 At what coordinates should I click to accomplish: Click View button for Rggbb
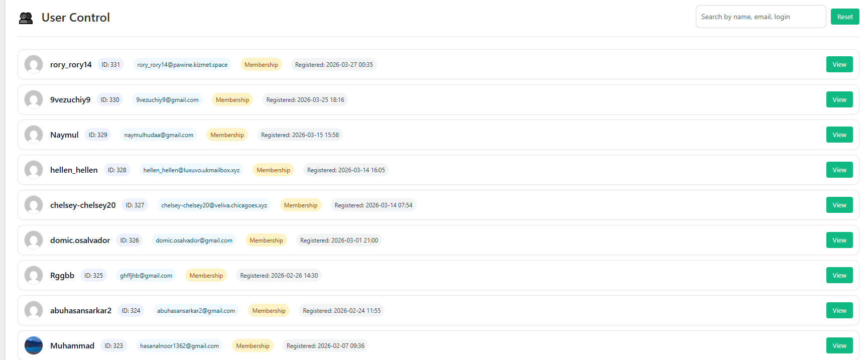click(839, 276)
